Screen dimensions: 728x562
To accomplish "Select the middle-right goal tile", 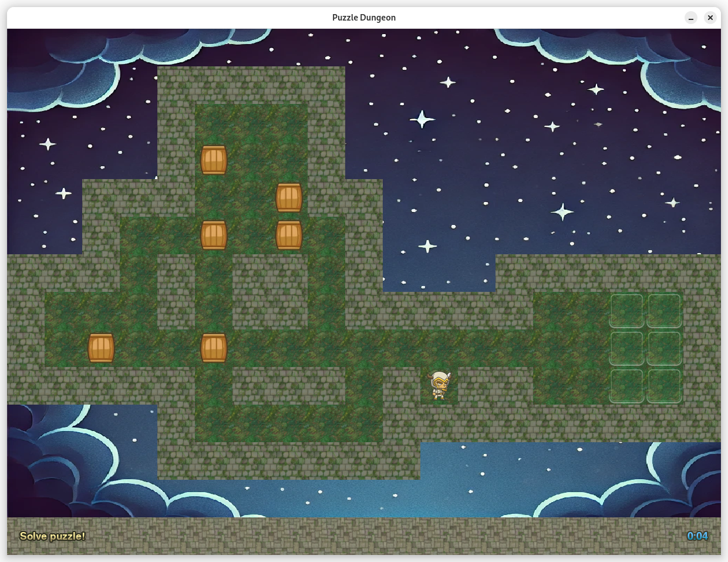I will [x=665, y=348].
